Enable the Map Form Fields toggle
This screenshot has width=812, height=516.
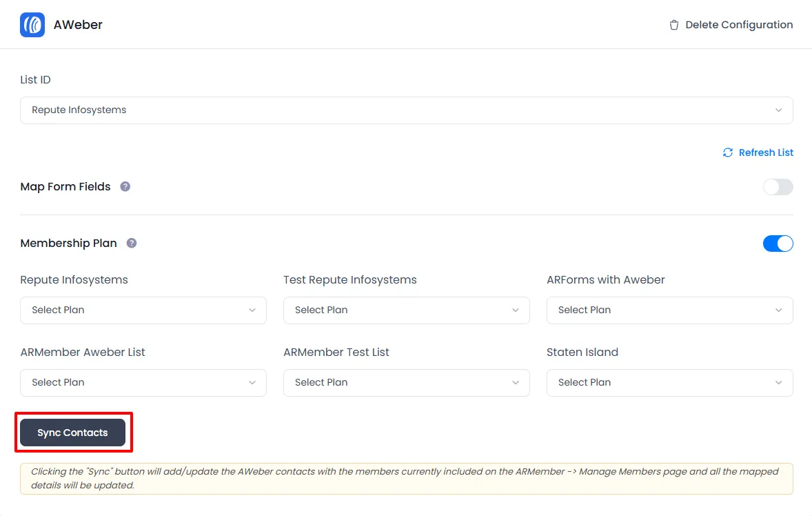778,187
